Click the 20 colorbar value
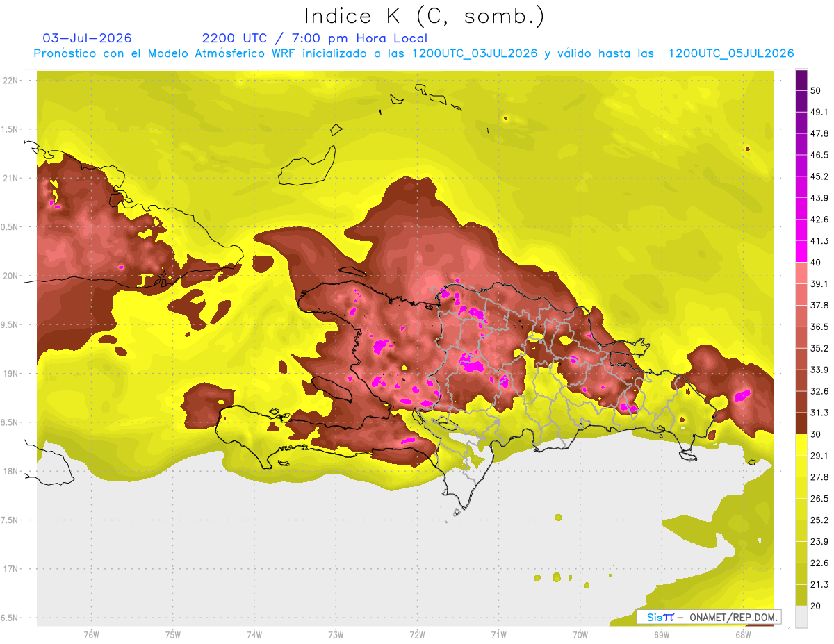Image resolution: width=834 pixels, height=644 pixels. 816,606
